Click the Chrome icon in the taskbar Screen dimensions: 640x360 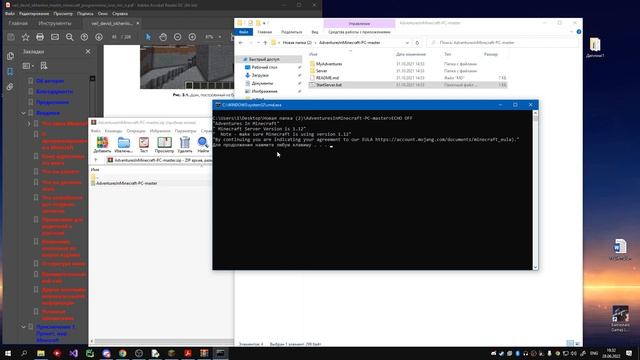point(122,353)
